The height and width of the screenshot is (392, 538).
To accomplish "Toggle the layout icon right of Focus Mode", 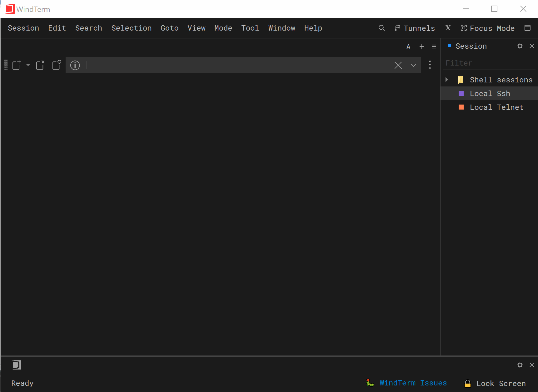I will coord(527,28).
